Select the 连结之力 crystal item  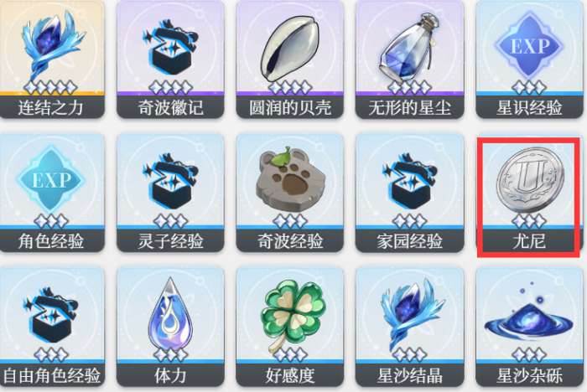(50, 47)
